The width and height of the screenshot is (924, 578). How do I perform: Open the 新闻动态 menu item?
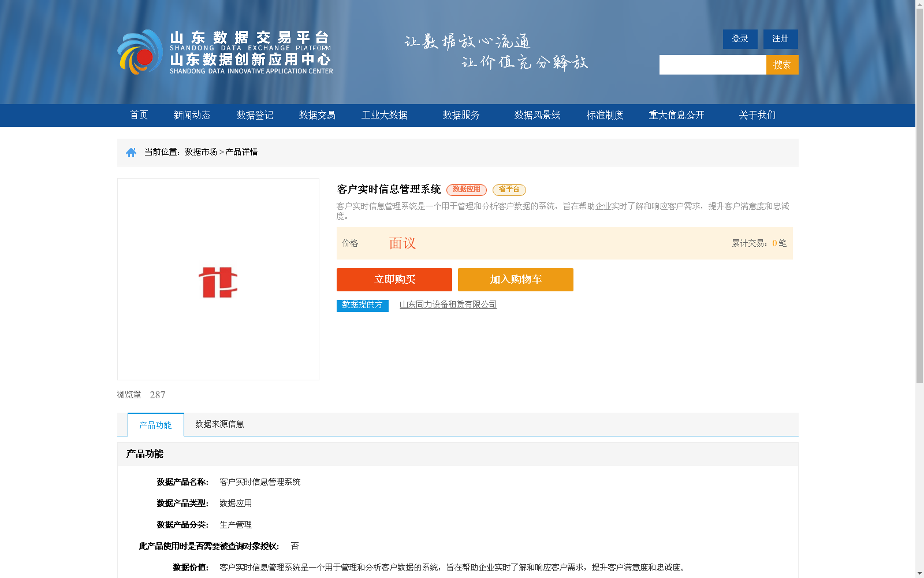pos(192,115)
